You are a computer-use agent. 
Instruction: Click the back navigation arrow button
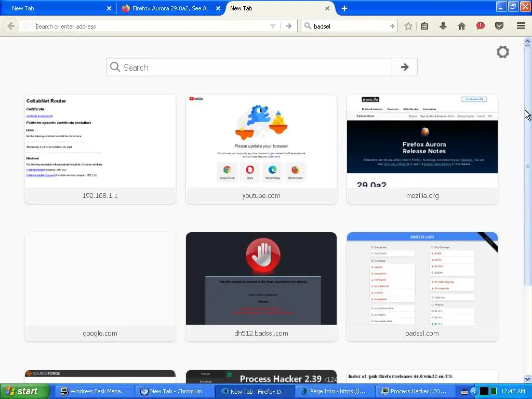[11, 26]
